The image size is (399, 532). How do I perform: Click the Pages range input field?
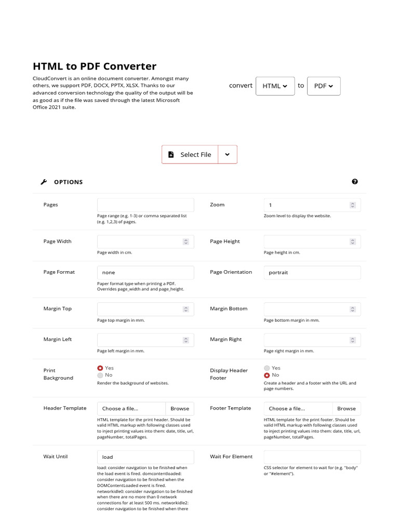click(x=145, y=205)
